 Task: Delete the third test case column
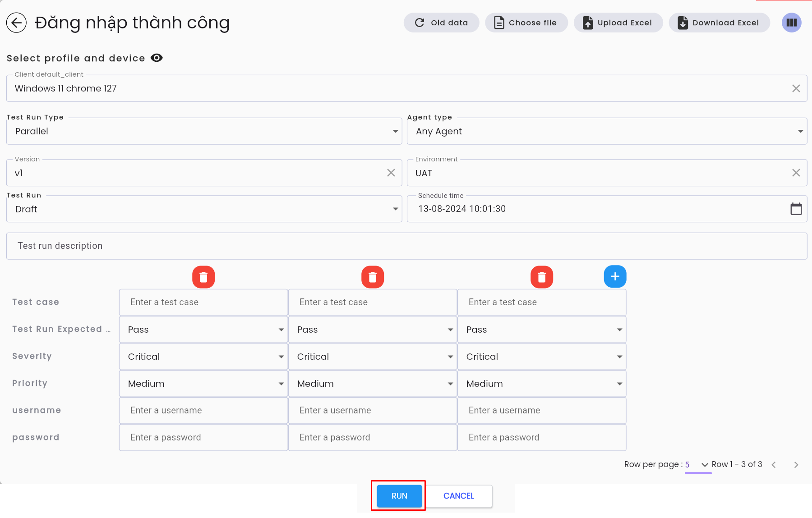point(542,277)
